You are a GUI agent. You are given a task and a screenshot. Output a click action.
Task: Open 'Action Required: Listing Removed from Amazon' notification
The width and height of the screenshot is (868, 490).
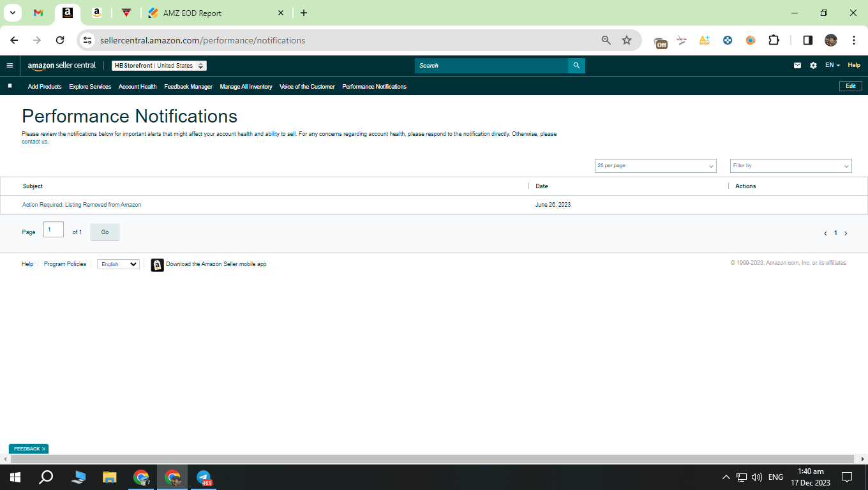click(x=82, y=205)
